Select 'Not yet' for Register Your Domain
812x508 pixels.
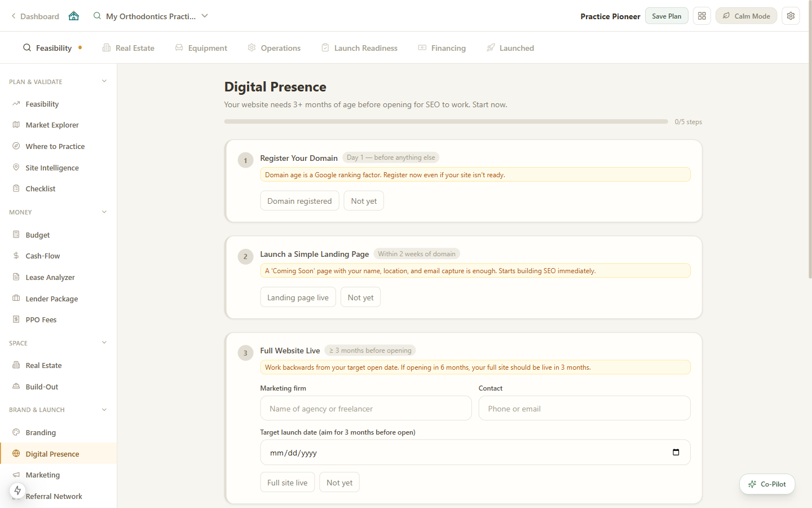click(x=364, y=201)
